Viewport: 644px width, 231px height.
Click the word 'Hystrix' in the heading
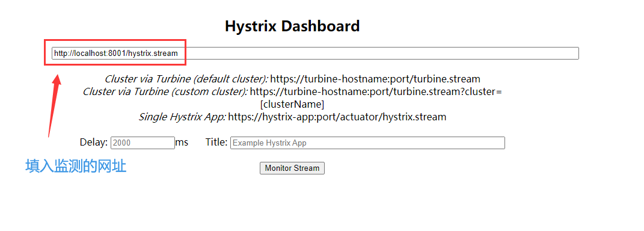click(x=251, y=26)
